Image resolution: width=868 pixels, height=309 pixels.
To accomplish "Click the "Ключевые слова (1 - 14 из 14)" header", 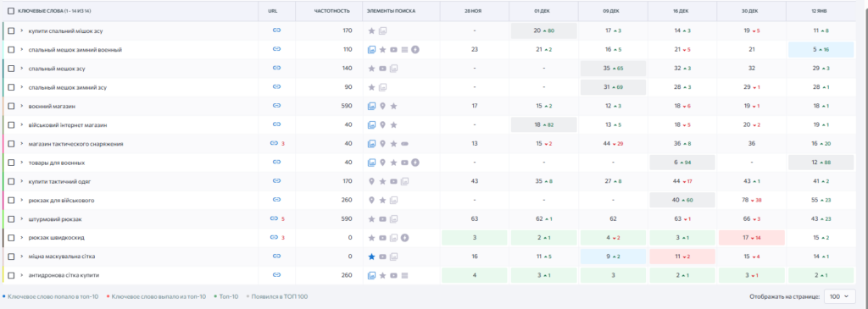I will point(53,11).
